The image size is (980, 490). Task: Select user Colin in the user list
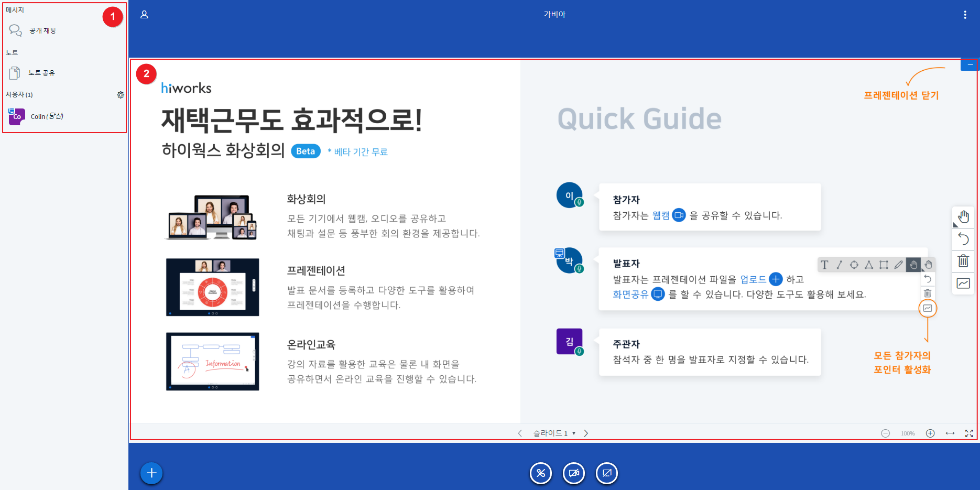tap(37, 116)
